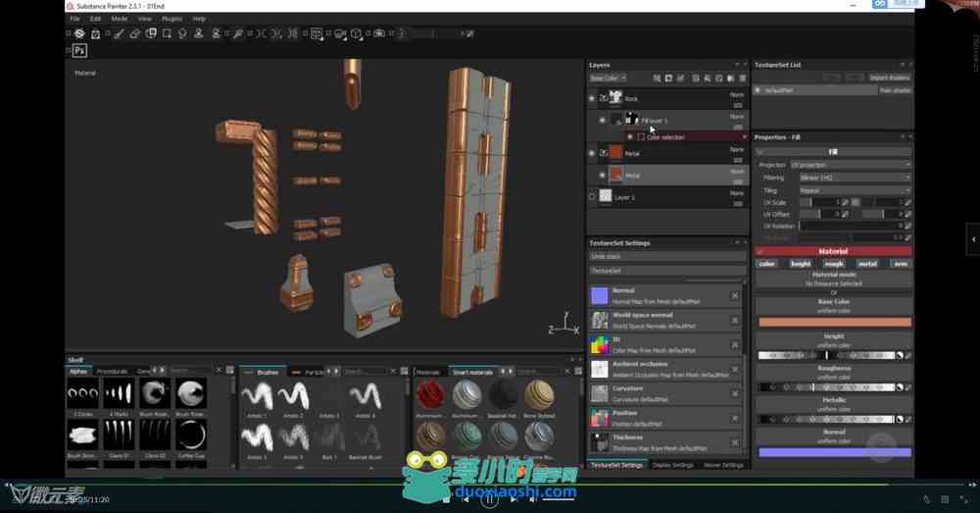
Task: Adjust the Metallic slider in Properties
Action: coord(827,419)
